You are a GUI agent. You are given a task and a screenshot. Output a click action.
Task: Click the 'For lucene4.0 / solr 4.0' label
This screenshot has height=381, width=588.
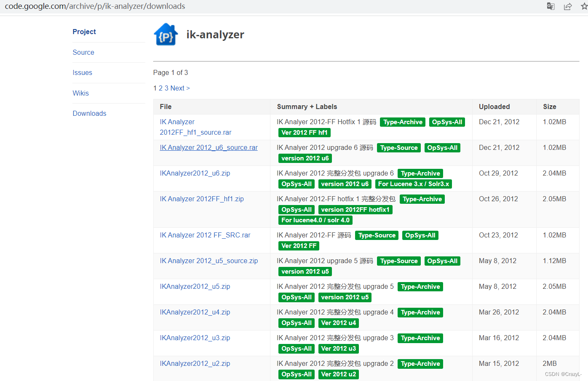click(x=315, y=220)
